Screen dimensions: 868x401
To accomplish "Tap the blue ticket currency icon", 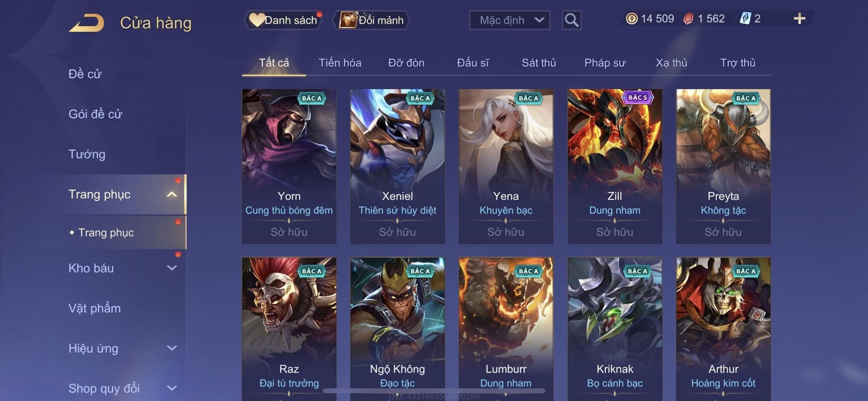I will (x=745, y=19).
